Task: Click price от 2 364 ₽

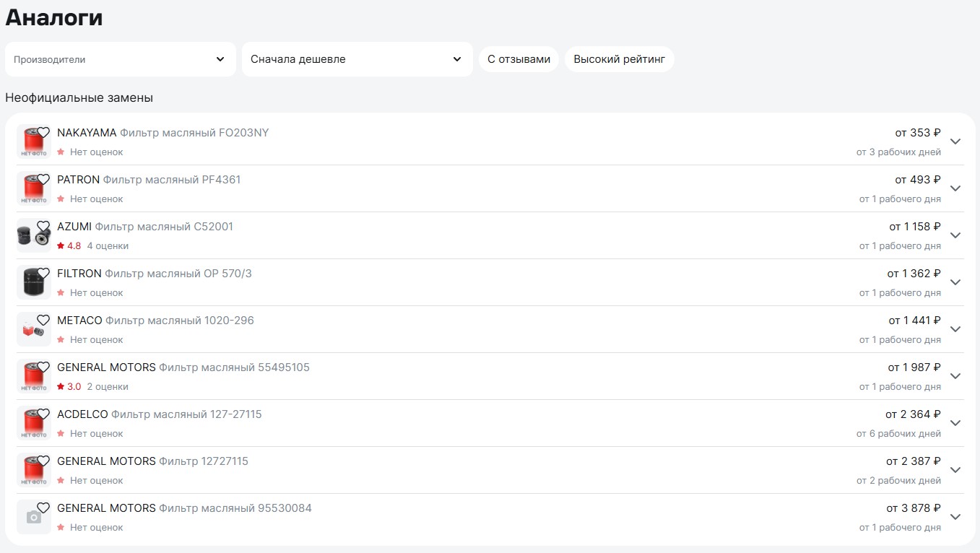Action: coord(914,414)
